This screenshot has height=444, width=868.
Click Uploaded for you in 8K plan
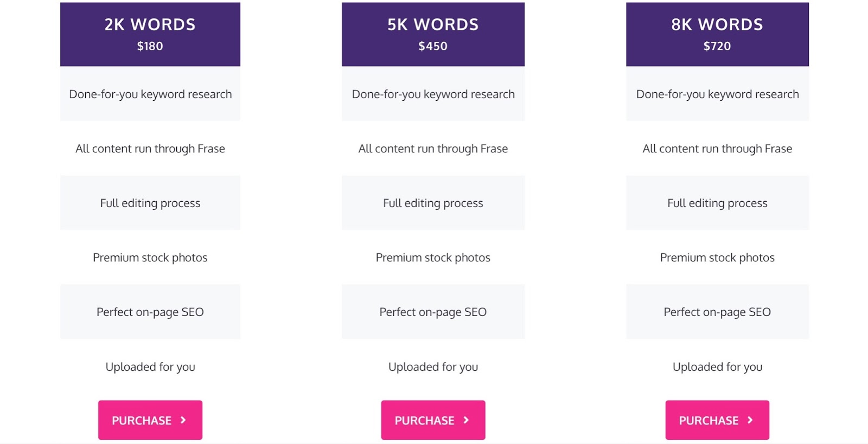coord(717,367)
